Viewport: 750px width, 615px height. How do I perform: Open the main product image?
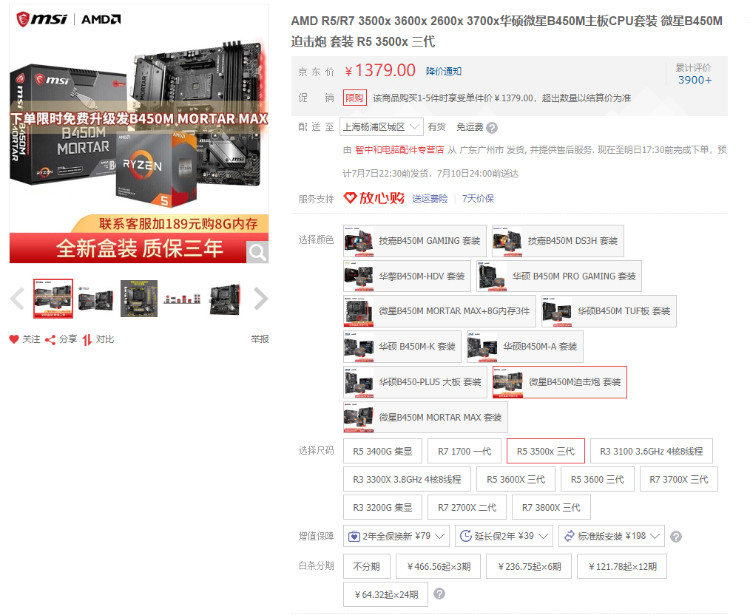(x=139, y=134)
